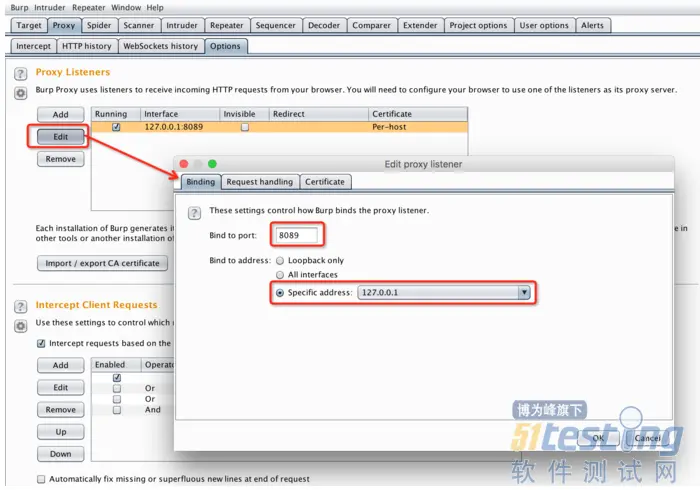Click help icon in Edit proxy listener dialog
This screenshot has width=700, height=490.
[194, 213]
